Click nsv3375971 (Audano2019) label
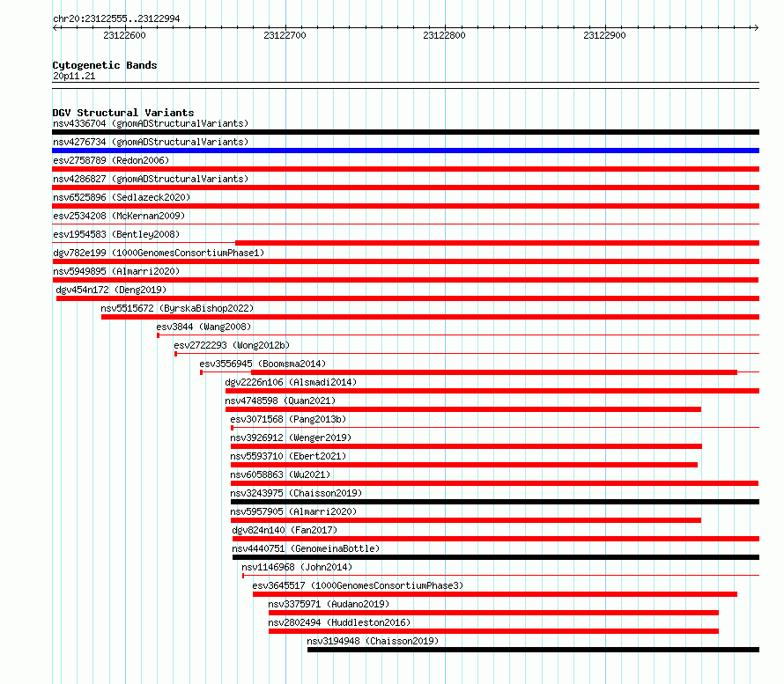The height and width of the screenshot is (684, 784). (x=329, y=604)
